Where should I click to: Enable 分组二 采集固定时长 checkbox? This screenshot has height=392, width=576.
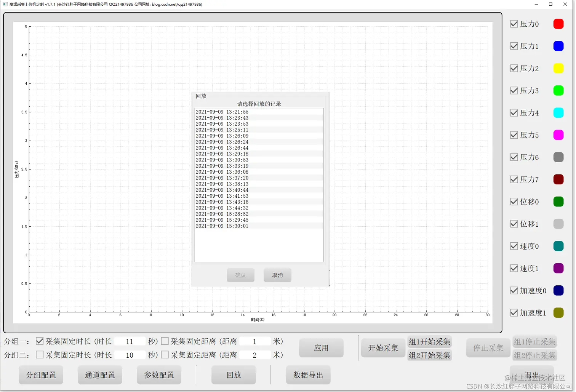(x=40, y=355)
